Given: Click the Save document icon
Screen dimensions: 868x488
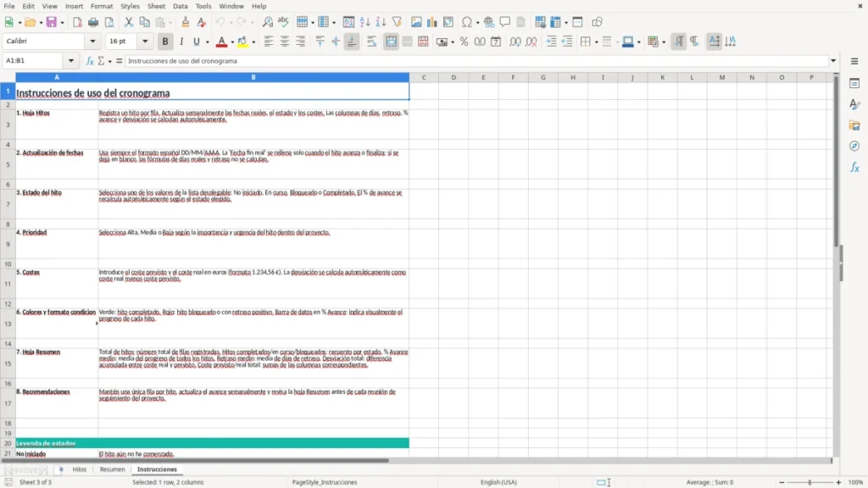Looking at the screenshot, I should coord(52,22).
